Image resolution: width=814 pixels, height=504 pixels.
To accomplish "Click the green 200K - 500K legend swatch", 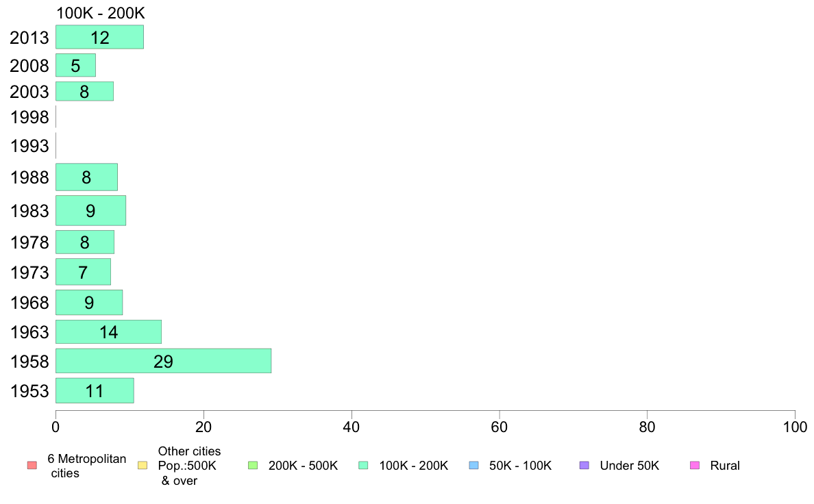I will [253, 466].
